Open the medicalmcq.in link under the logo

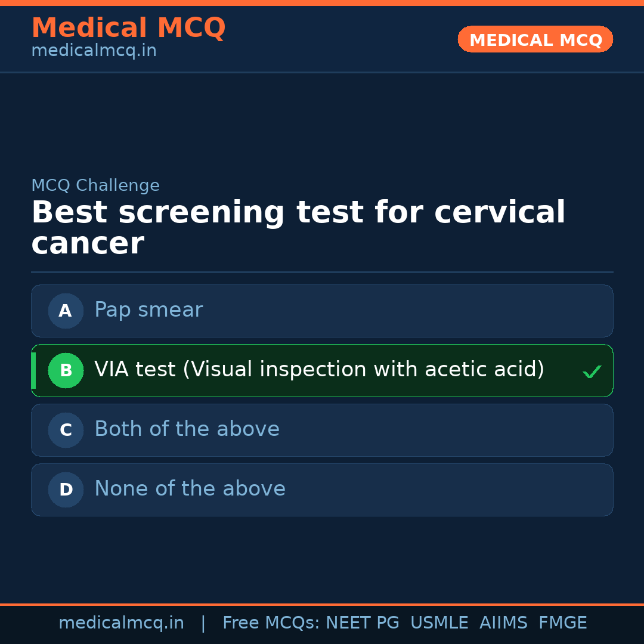click(94, 50)
